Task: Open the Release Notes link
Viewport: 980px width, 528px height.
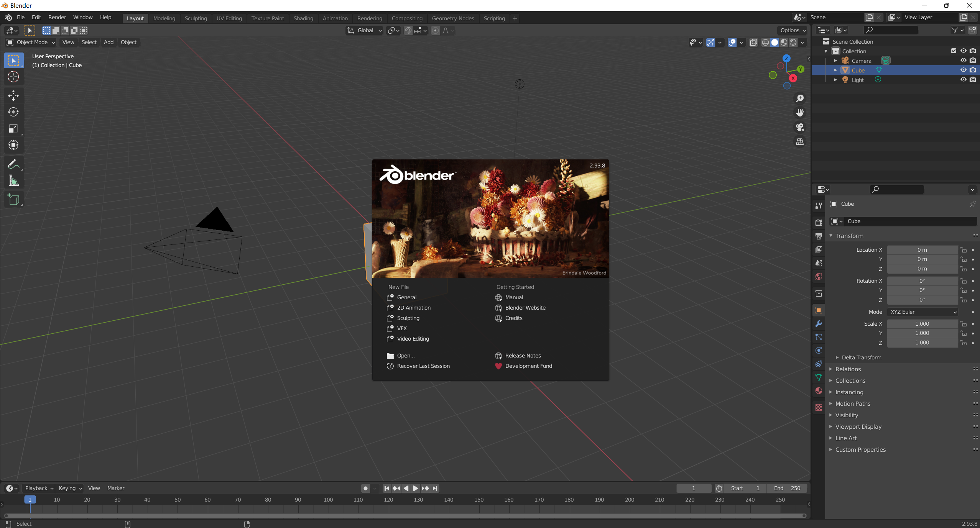Action: point(523,356)
